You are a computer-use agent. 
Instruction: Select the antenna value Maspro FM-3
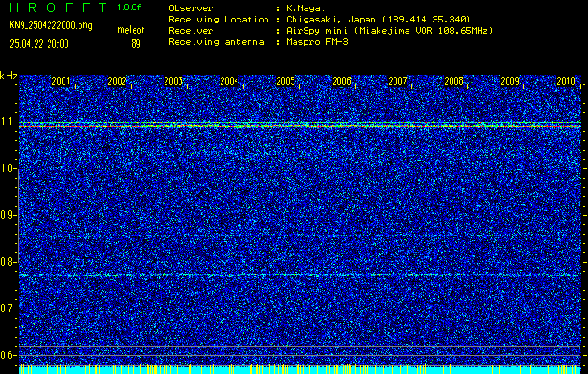pos(317,42)
